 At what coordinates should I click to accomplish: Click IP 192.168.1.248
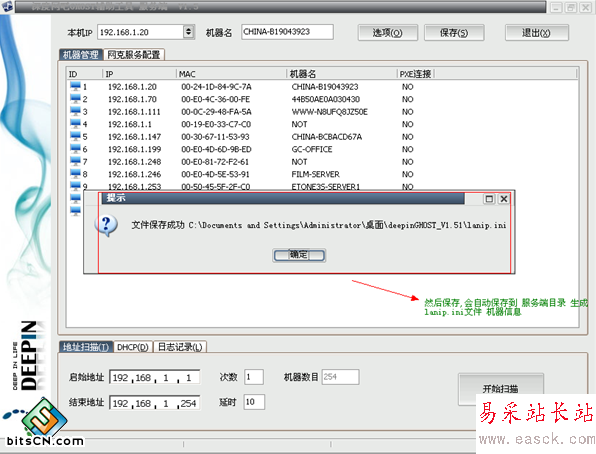135,162
